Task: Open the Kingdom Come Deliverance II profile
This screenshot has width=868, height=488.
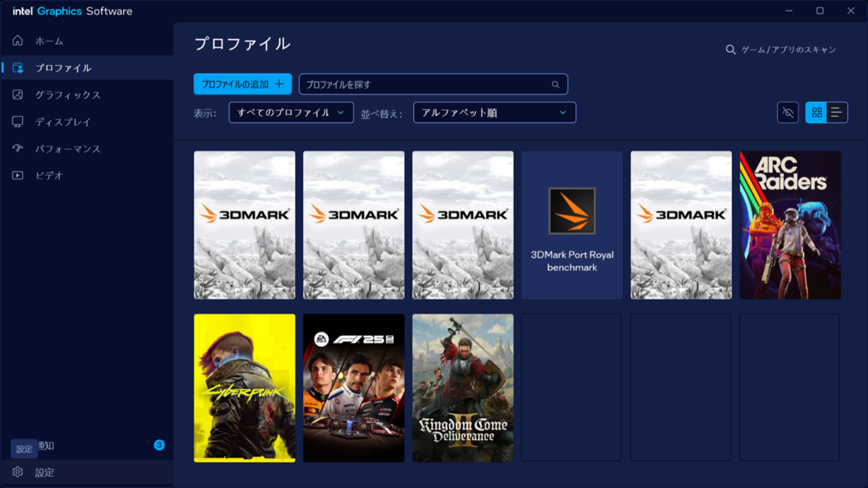Action: [463, 388]
